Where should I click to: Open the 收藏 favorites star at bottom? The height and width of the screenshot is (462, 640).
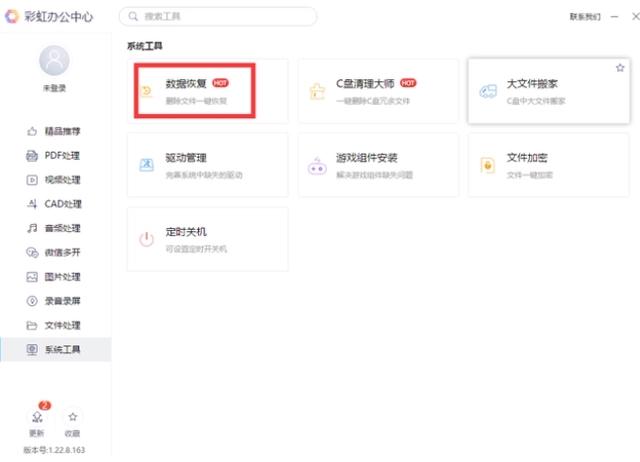[73, 417]
